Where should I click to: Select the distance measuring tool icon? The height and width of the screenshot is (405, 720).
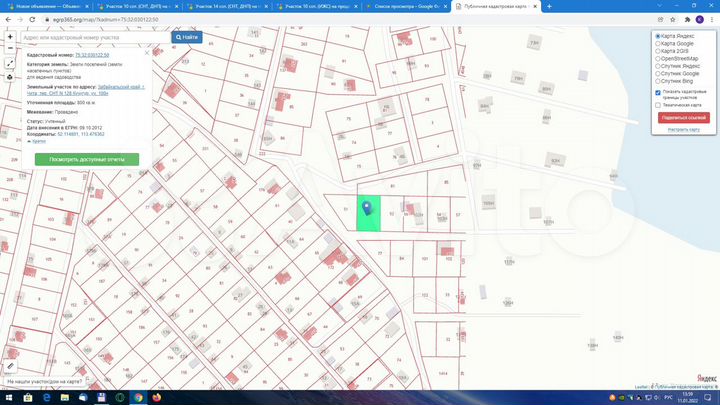[10, 63]
